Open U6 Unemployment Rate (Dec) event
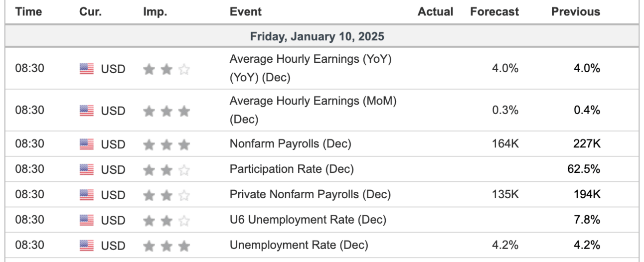 tap(308, 220)
